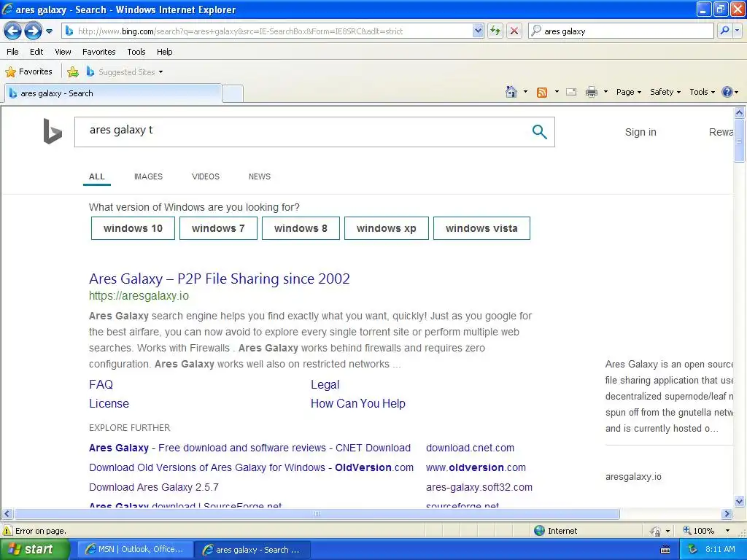Open the Safety command bar menu
Image resolution: width=747 pixels, height=560 pixels.
[x=665, y=92]
